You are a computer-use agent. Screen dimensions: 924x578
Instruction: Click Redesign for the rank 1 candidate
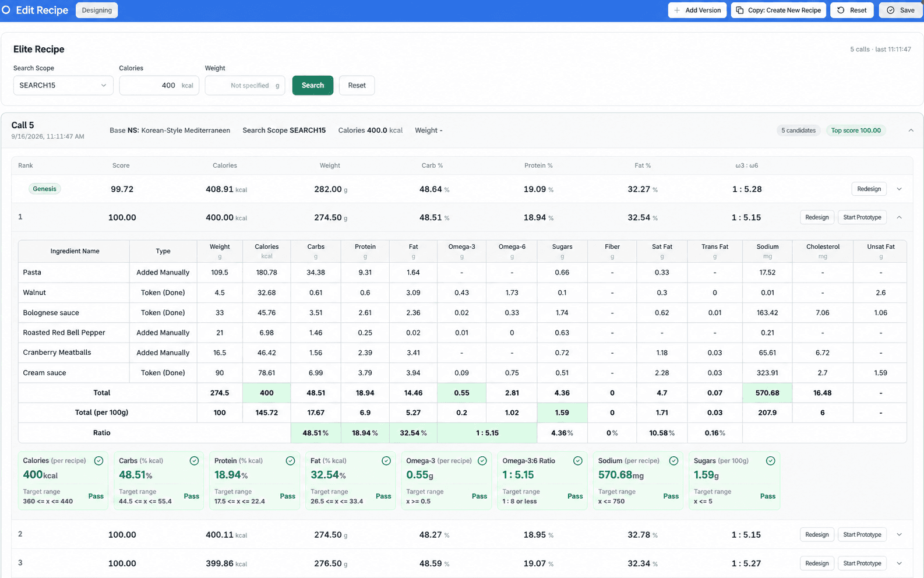click(x=817, y=217)
